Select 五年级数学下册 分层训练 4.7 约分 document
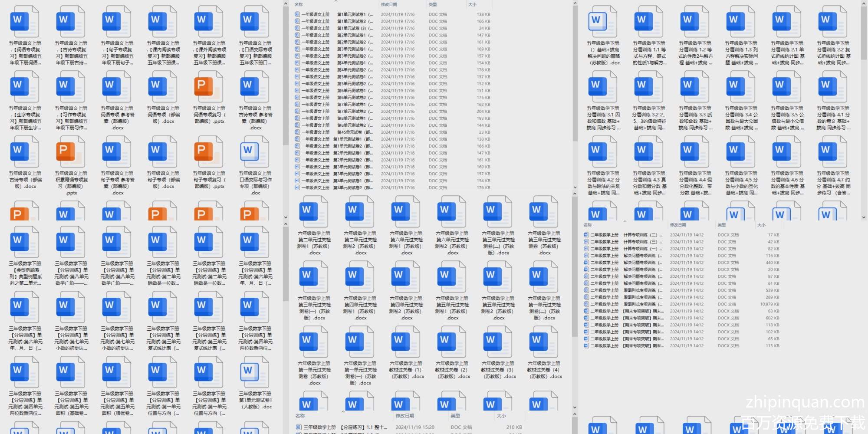 [x=833, y=152]
